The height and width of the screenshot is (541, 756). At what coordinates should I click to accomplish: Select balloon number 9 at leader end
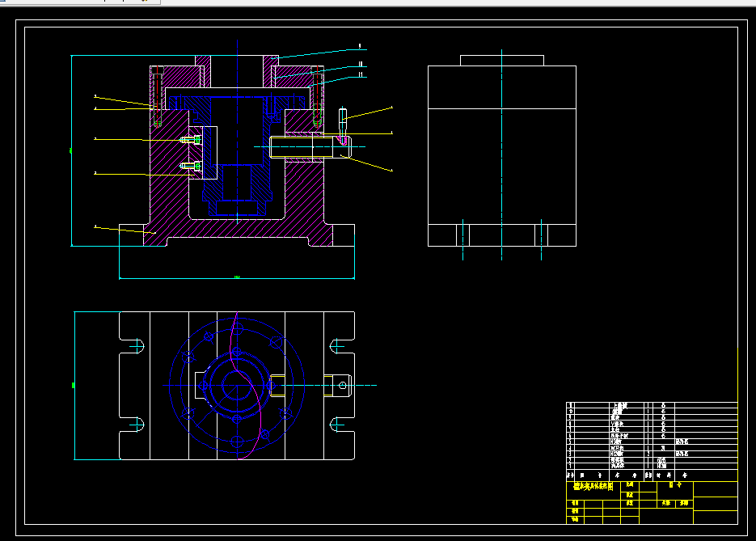[360, 46]
